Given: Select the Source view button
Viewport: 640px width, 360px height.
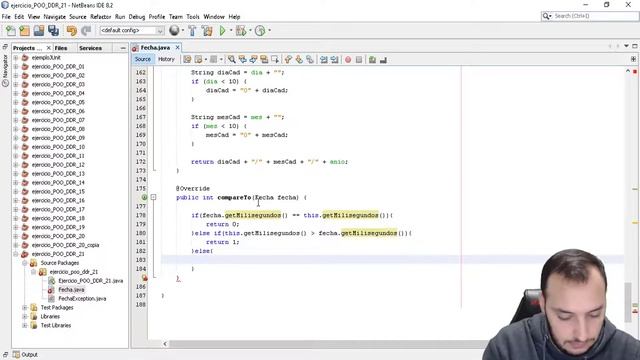Looking at the screenshot, I should 143,59.
